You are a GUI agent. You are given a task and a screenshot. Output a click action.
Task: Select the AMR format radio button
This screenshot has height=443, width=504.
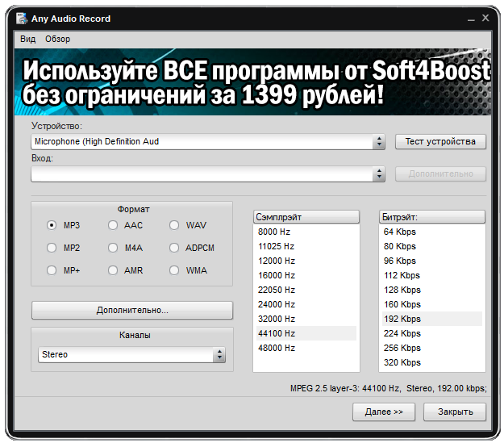113,270
